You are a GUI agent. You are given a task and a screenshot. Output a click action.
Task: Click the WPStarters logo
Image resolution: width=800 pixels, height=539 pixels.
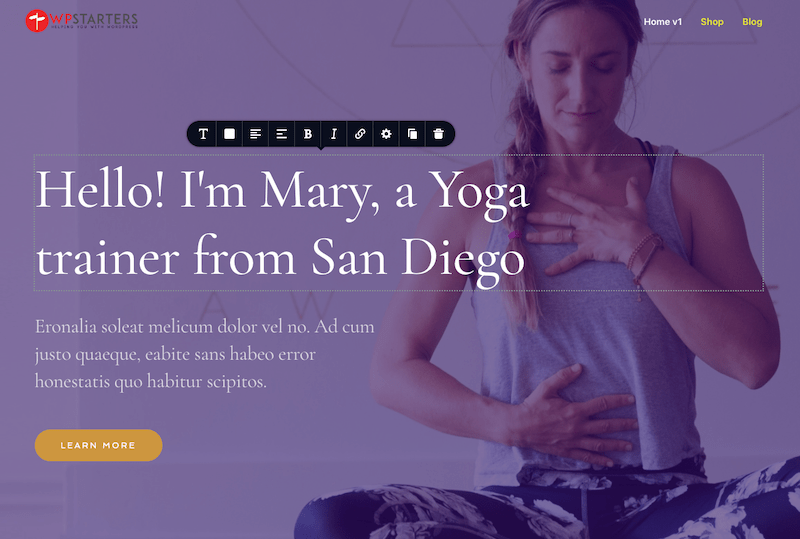pyautogui.click(x=82, y=20)
